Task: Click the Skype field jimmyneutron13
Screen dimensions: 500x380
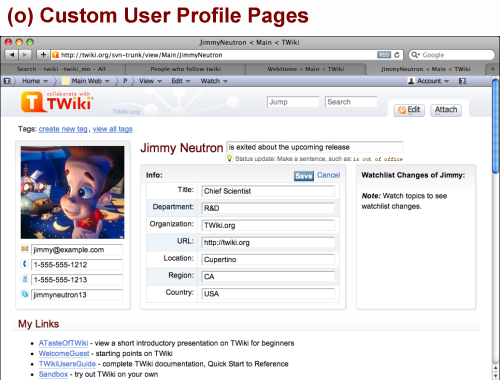Action: click(x=77, y=295)
